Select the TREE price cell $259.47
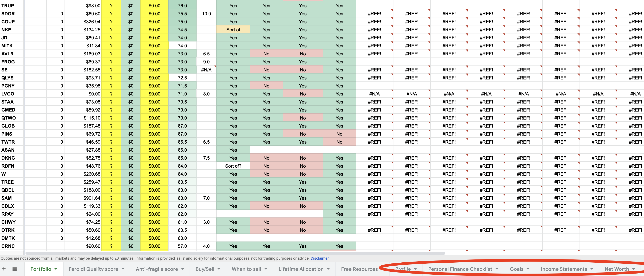The height and width of the screenshot is (276, 644). pos(83,182)
